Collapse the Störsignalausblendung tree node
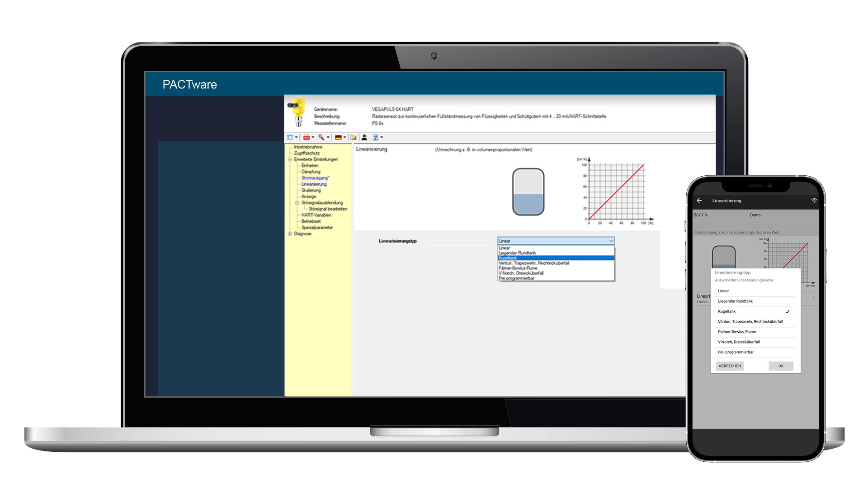 [x=297, y=203]
